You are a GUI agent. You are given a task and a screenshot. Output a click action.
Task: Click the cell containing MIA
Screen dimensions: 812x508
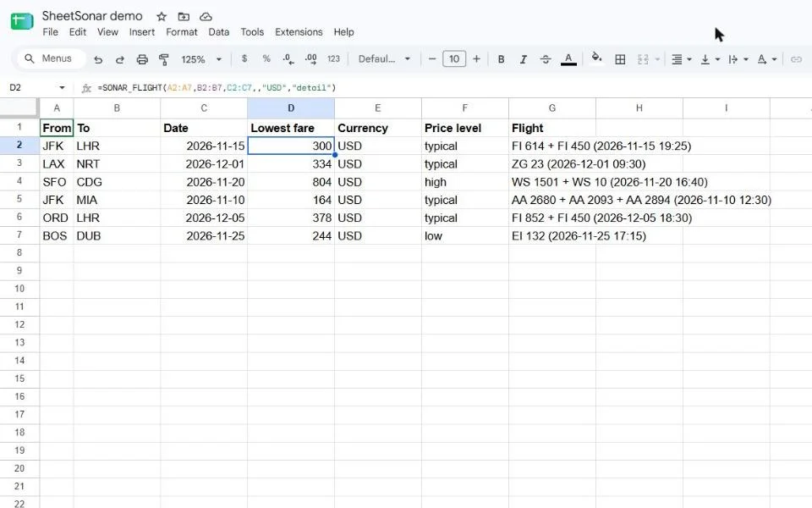[x=117, y=200]
